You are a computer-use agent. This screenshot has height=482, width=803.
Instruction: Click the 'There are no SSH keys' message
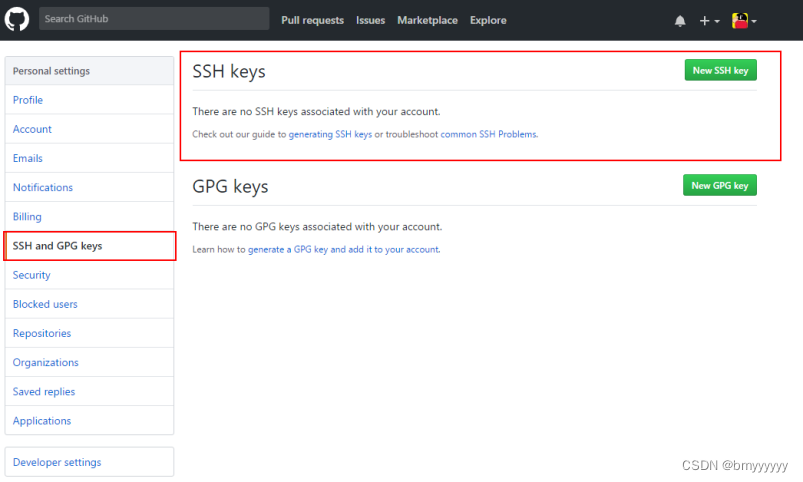(316, 112)
